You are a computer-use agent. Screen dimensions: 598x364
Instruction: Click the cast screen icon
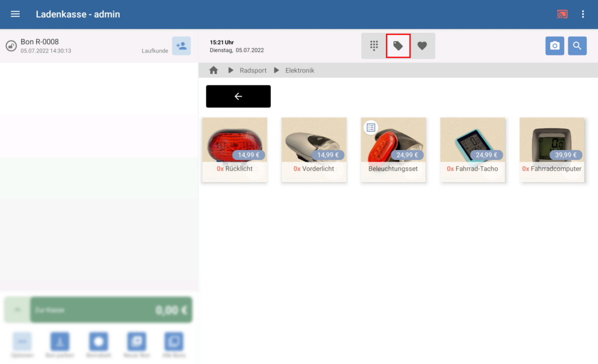pos(562,14)
